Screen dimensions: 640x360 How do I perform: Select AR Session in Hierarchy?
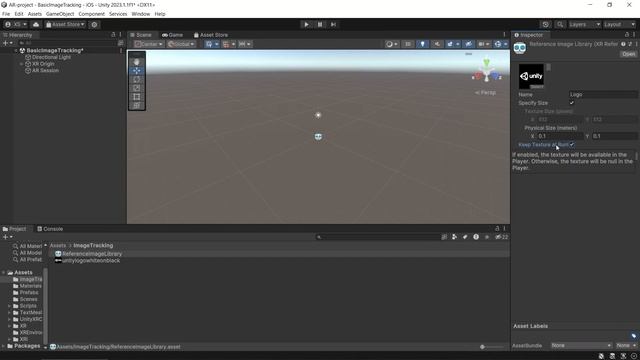(x=45, y=71)
